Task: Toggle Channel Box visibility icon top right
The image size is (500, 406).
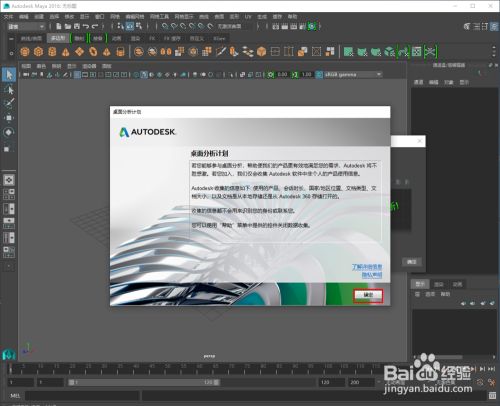Action: 494,27
